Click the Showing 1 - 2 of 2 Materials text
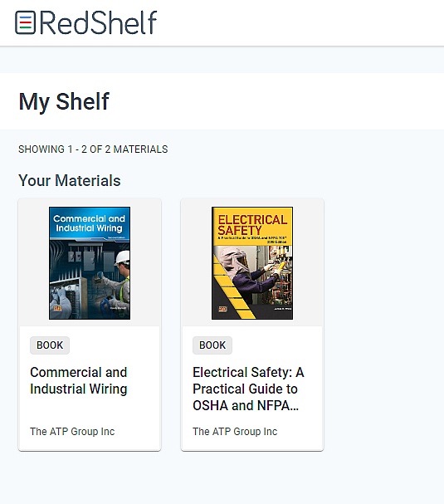Screen dimensions: 444x504 pyautogui.click(x=93, y=149)
